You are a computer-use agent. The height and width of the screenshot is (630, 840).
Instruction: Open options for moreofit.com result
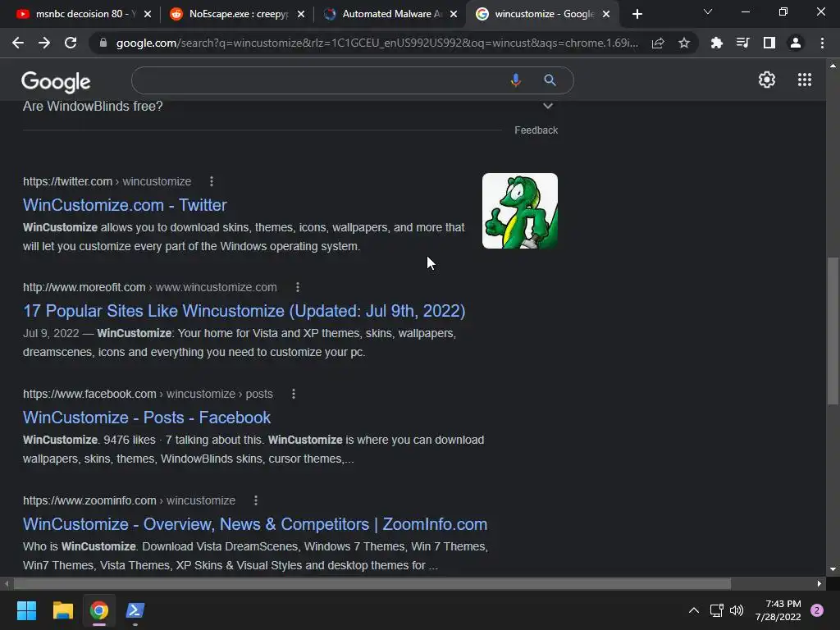pos(297,287)
